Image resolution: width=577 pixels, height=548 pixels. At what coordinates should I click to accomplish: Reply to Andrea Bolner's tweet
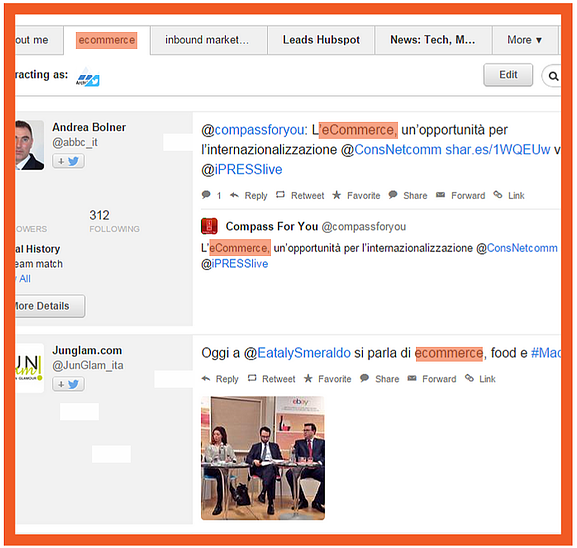click(x=256, y=195)
